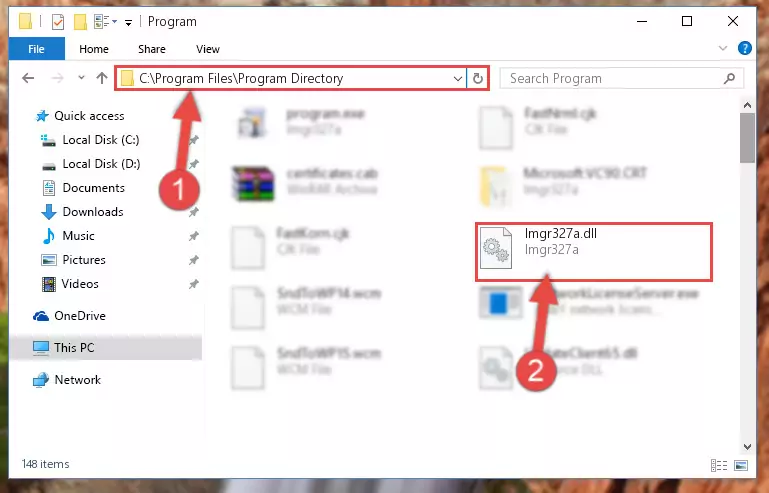Click the Properties icon in the title bar
The height and width of the screenshot is (493, 769).
pos(58,22)
